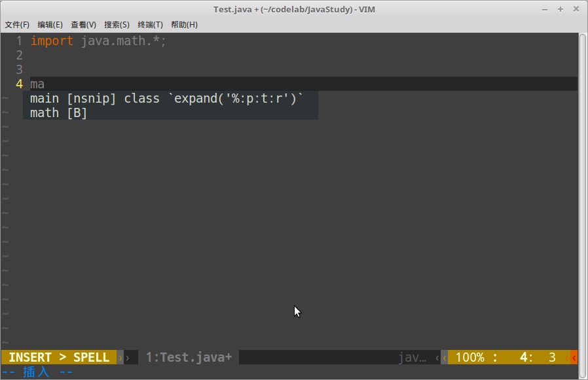Screen dimensions: 588x380
Task: Click line number 3 in the gutter
Action: [x=19, y=70]
